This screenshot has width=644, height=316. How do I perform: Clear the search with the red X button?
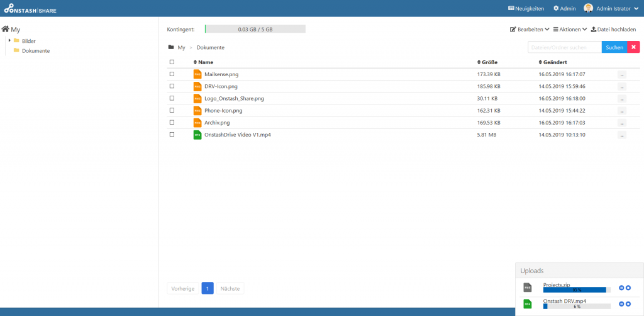[634, 47]
